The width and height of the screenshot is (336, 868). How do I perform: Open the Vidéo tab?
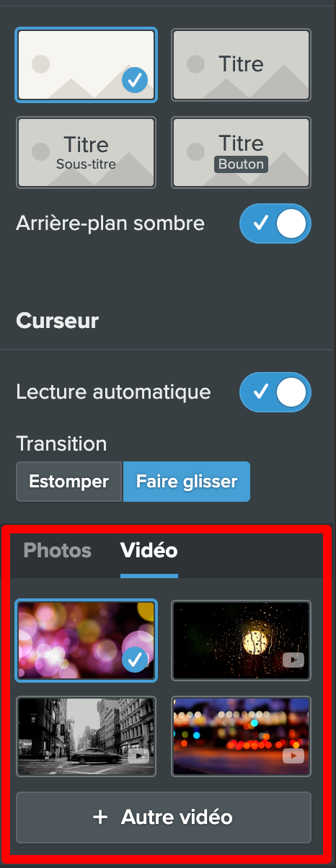tap(149, 551)
